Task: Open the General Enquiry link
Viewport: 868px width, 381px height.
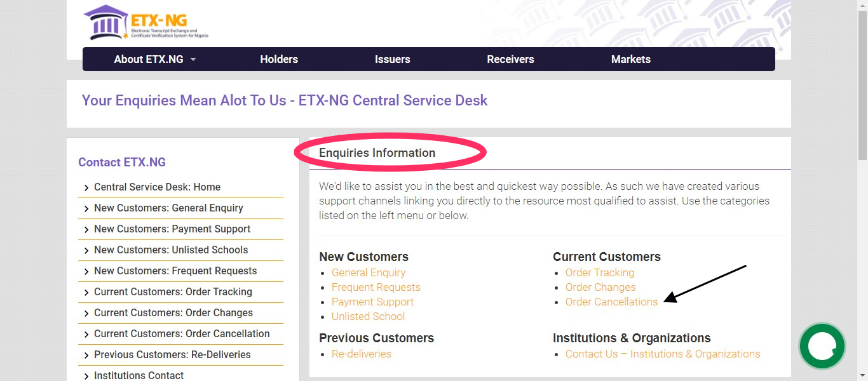Action: coord(369,272)
